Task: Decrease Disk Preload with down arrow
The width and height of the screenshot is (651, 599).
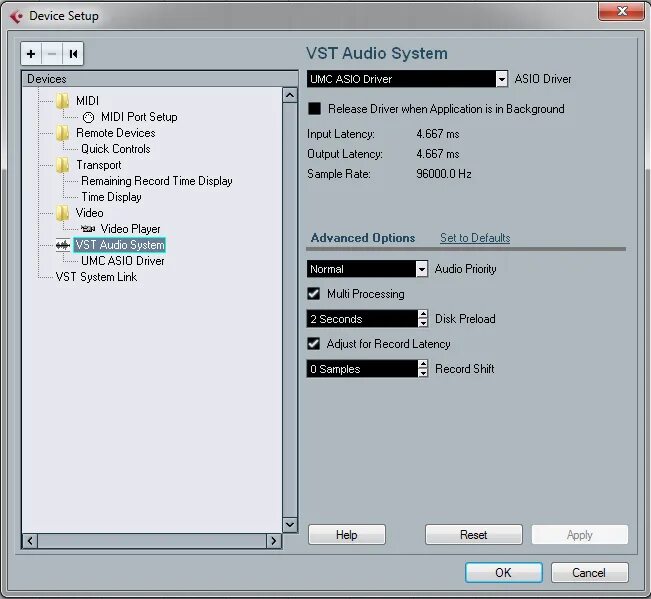Action: (x=423, y=323)
